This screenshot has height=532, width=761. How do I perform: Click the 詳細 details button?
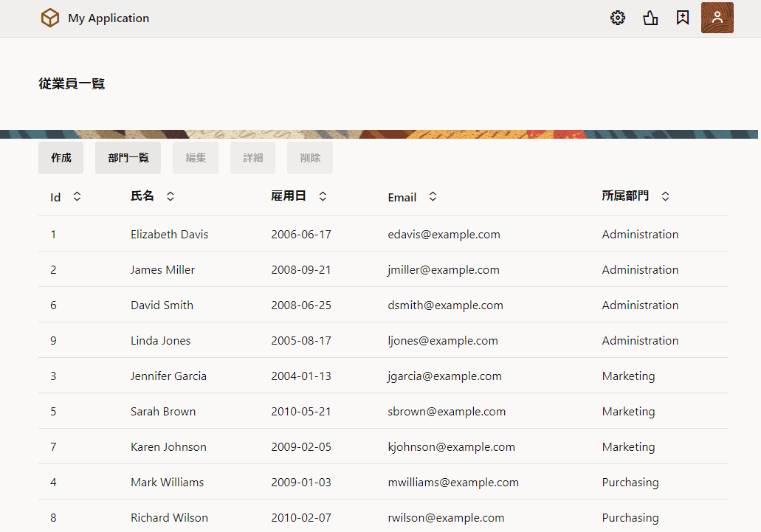253,158
